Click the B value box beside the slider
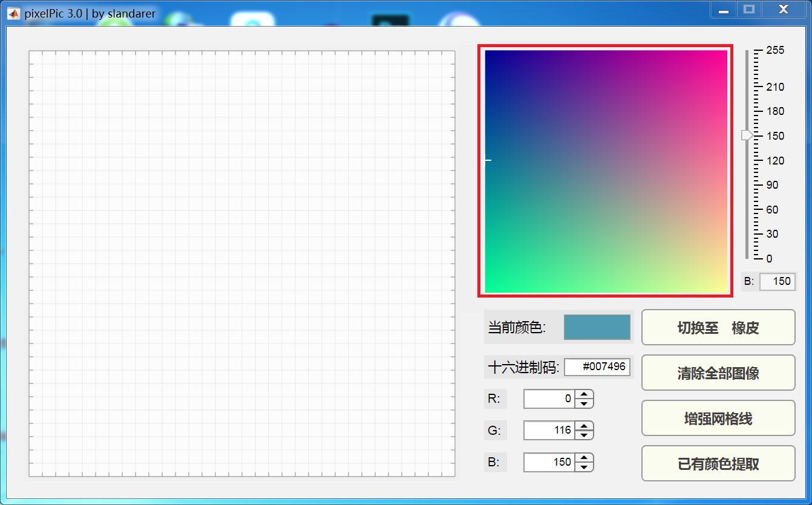The image size is (812, 505). (778, 281)
